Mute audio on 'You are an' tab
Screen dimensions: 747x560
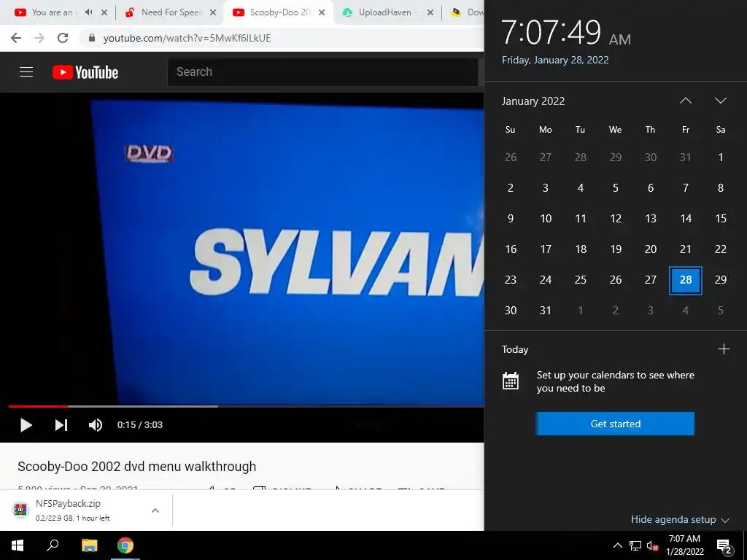coord(88,12)
